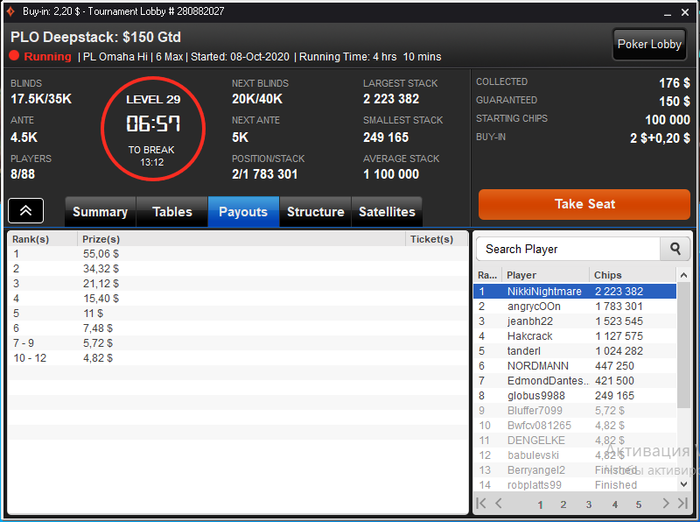Screen dimensions: 700x522
Task: Open the Structure tab
Action: pos(315,212)
